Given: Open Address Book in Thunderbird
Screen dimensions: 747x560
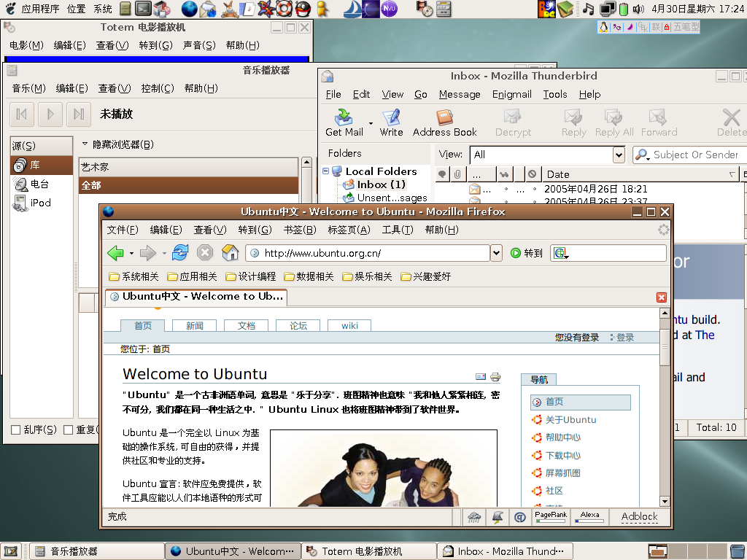Looking at the screenshot, I should [444, 122].
